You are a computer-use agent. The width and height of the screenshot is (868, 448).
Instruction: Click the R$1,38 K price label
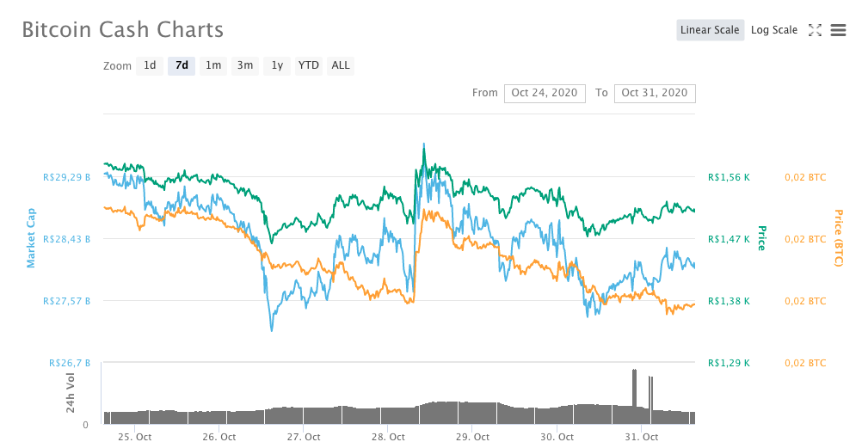[x=729, y=302]
